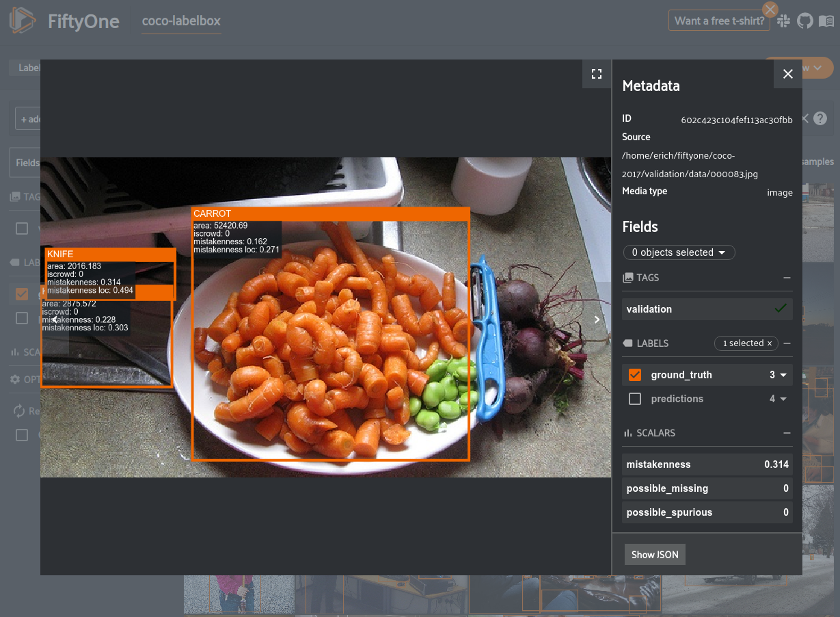
Task: Click the coco-labelbox dataset name
Action: coord(181,21)
